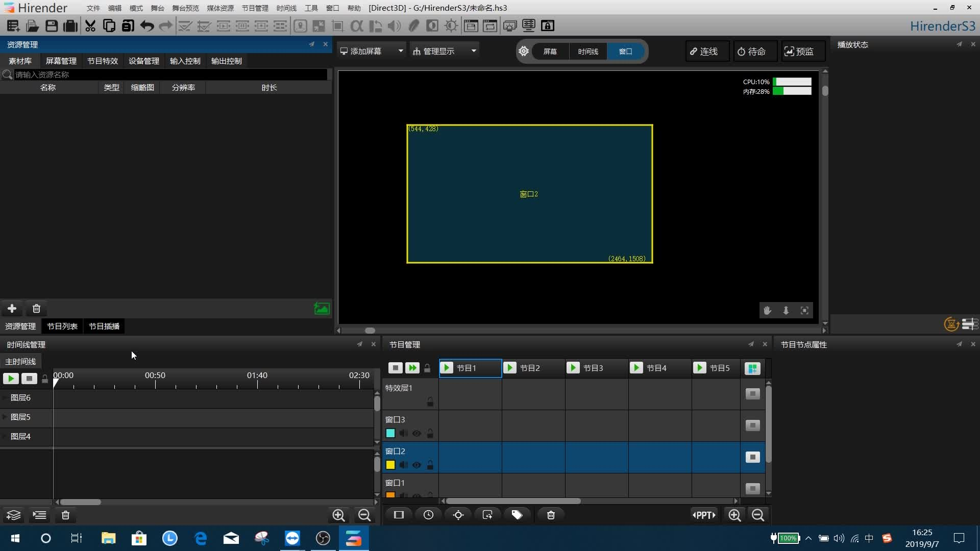Expand the 图层5 timeline layer
The image size is (980, 551).
(5, 417)
